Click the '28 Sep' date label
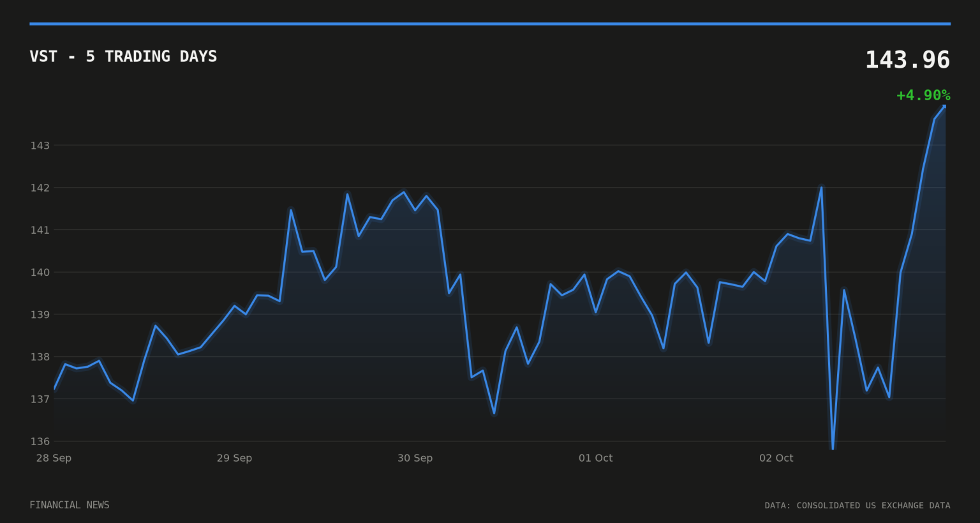The width and height of the screenshot is (980, 523). (x=54, y=458)
